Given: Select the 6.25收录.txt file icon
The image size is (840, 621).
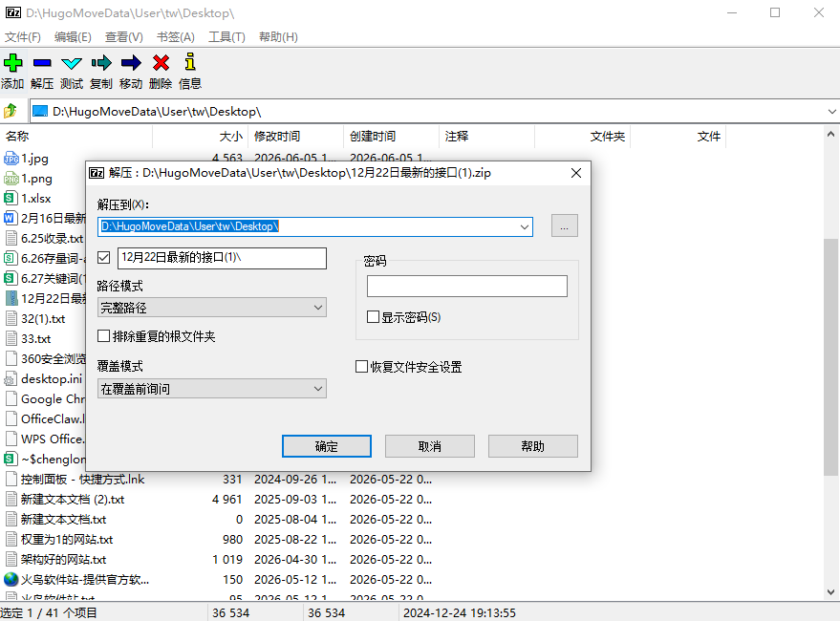Looking at the screenshot, I should pos(11,239).
